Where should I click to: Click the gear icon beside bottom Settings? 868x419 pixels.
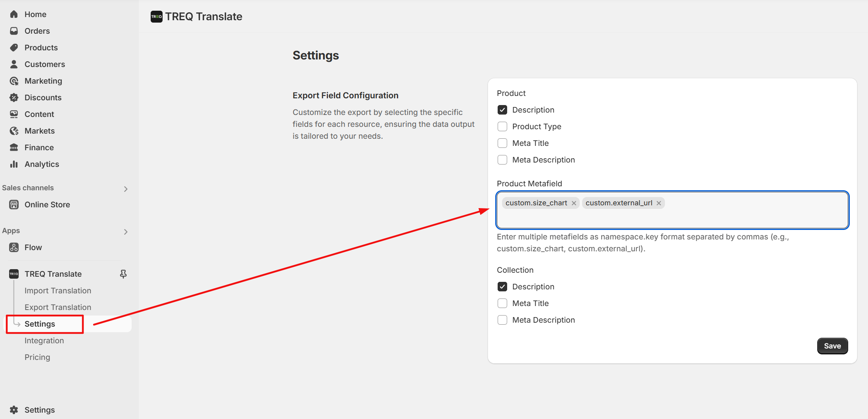(x=14, y=410)
